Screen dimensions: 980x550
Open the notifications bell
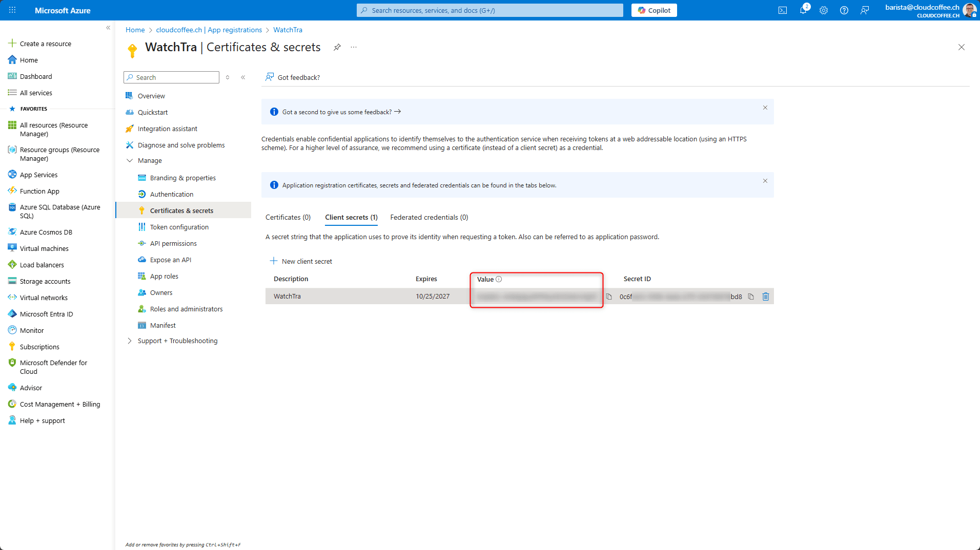coord(803,10)
